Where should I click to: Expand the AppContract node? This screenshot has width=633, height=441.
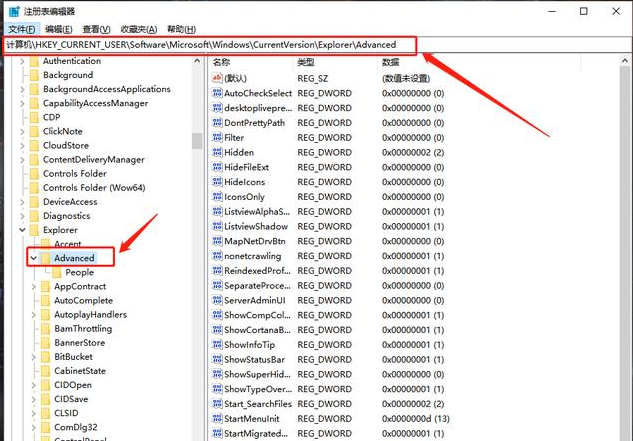click(34, 286)
